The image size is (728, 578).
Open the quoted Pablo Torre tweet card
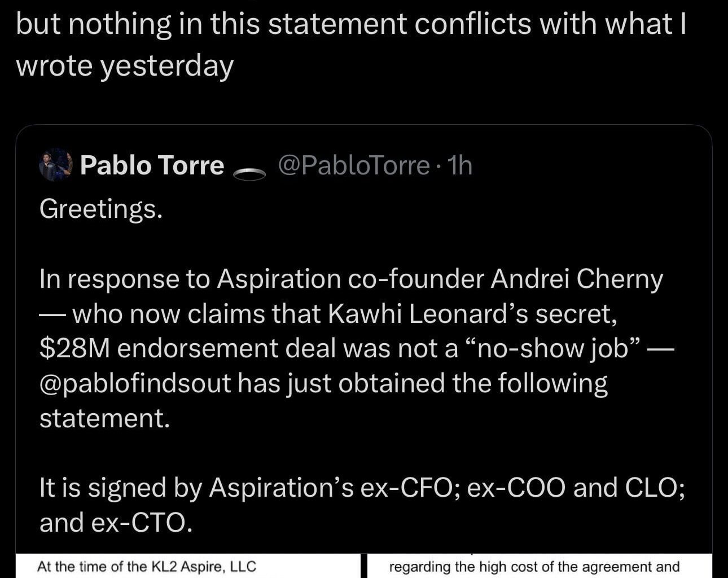pos(364,339)
